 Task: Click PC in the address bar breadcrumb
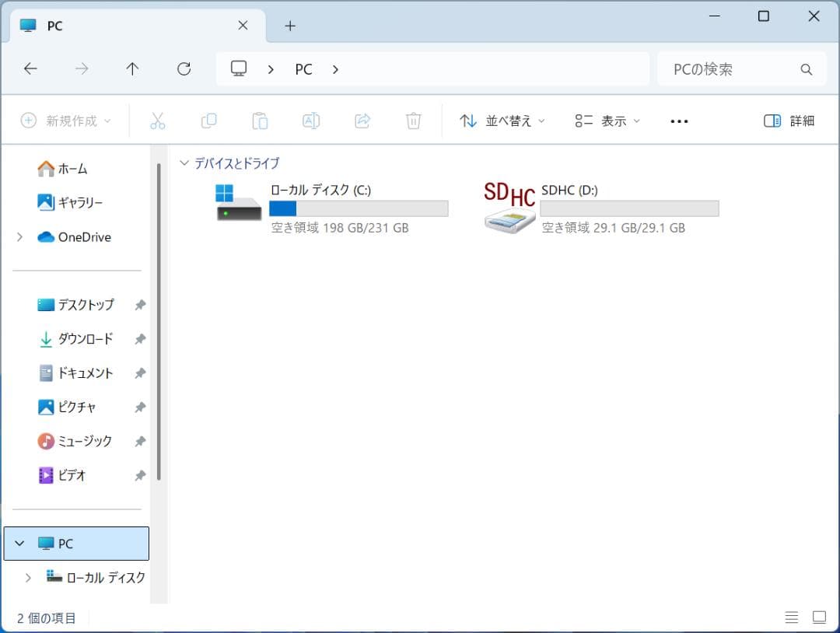(303, 69)
